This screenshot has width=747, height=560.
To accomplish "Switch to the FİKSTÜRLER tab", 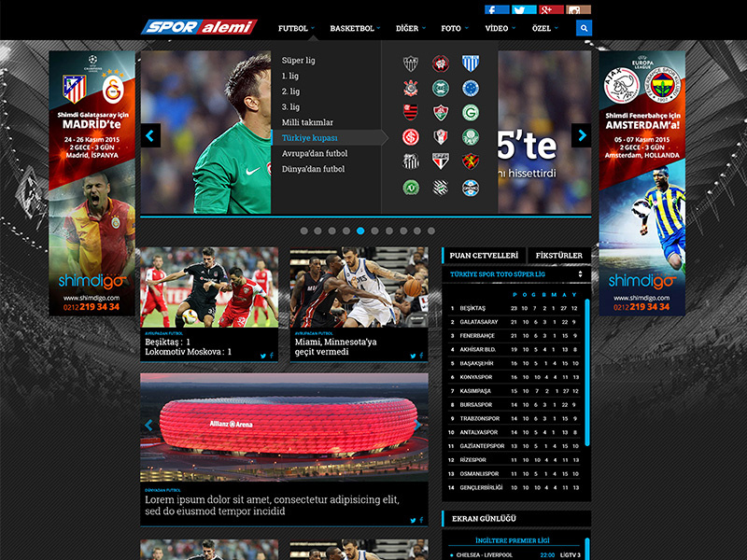I will (558, 256).
